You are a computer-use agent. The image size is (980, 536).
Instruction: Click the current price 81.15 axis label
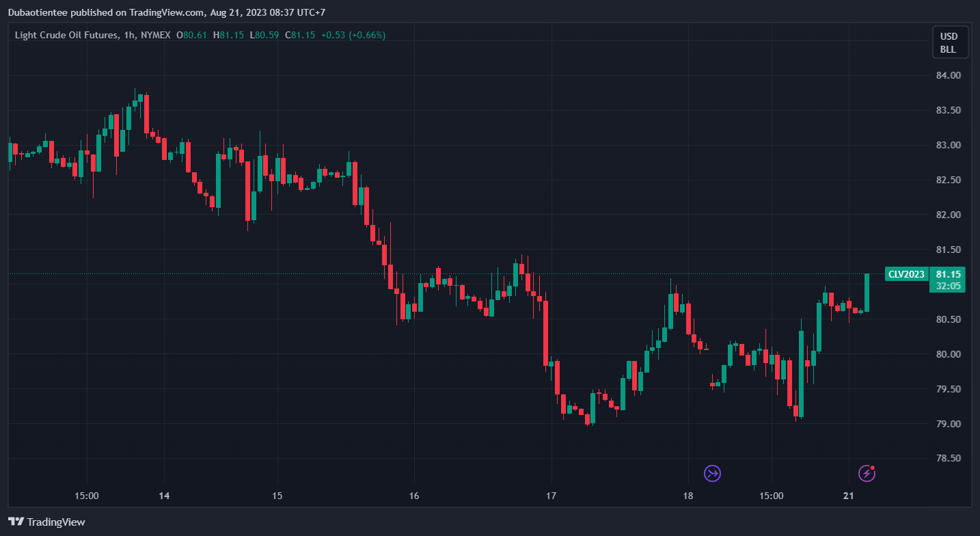point(947,274)
